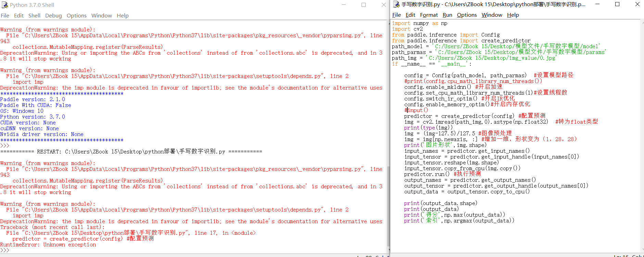Open Edit menu in editor window
Screen dimensions: 644x257
pos(410,15)
